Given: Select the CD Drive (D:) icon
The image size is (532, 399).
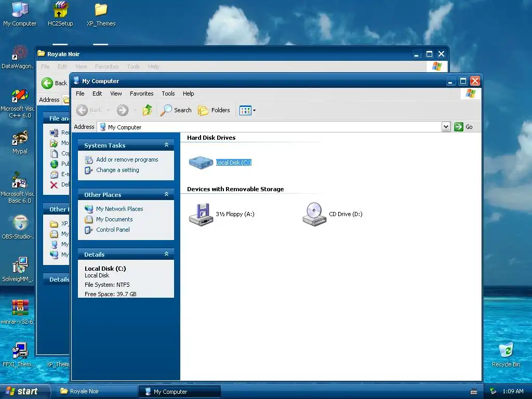Looking at the screenshot, I should click(314, 214).
